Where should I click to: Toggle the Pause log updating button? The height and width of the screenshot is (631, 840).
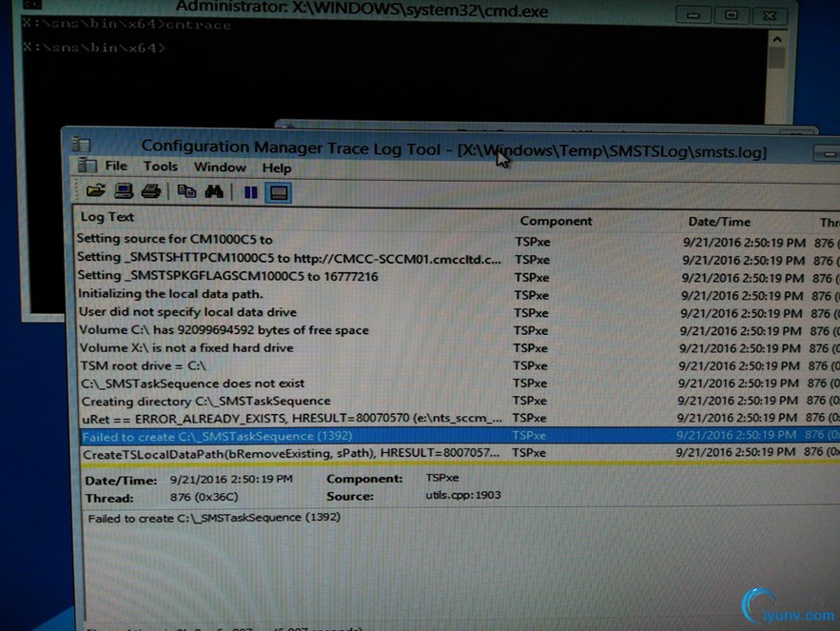(251, 192)
